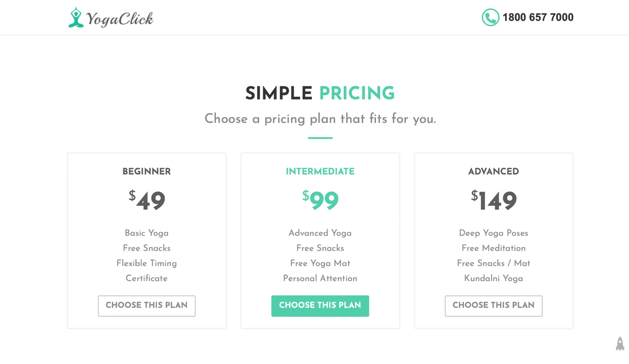Click the pricing plan subtitle text
The width and height of the screenshot is (629, 364).
point(320,119)
